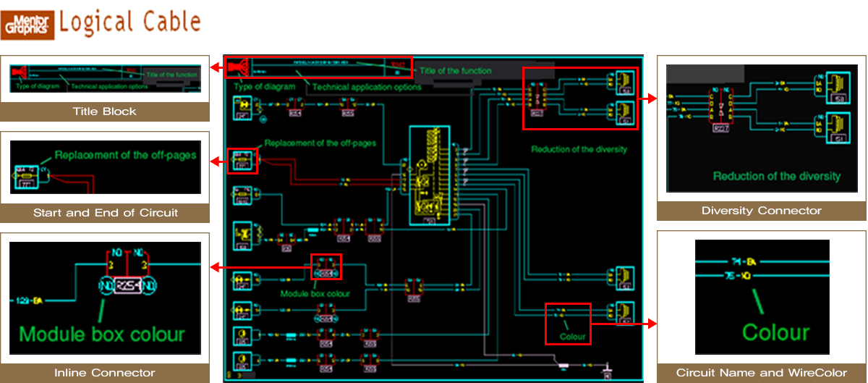
Task: Open the Circuit Name and WireColor thumbnail
Action: tap(762, 298)
